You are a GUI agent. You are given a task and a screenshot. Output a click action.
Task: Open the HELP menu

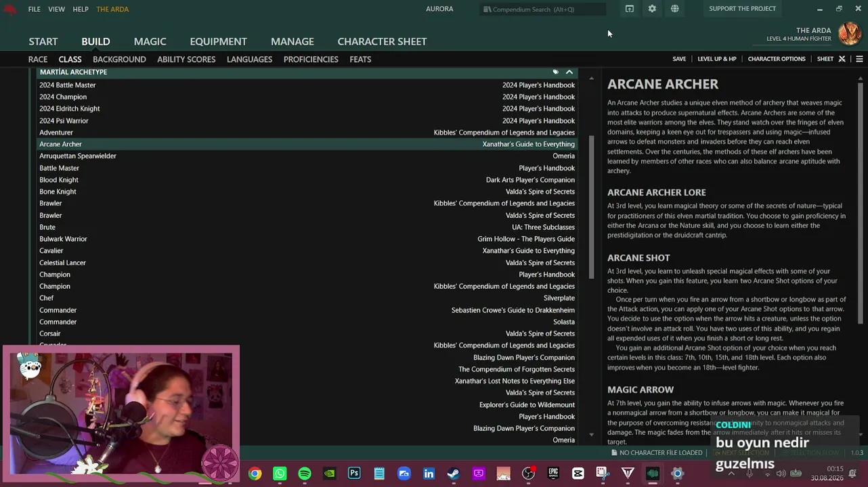[x=81, y=9]
